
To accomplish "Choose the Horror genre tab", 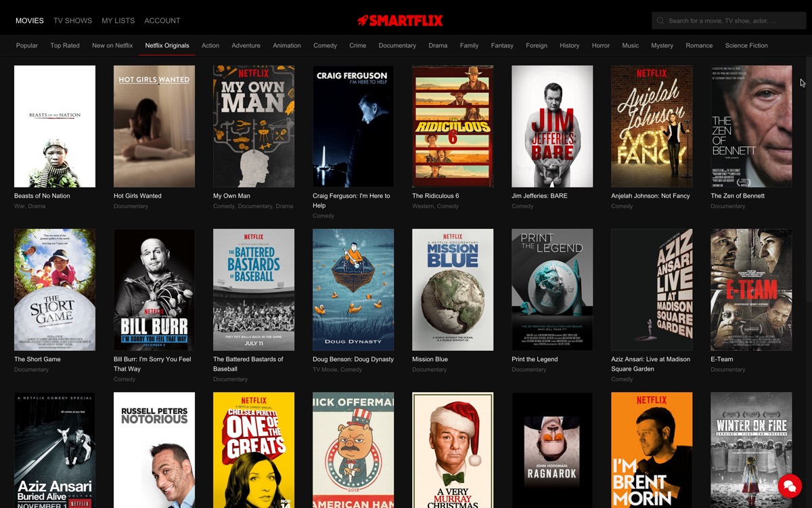I will (601, 45).
